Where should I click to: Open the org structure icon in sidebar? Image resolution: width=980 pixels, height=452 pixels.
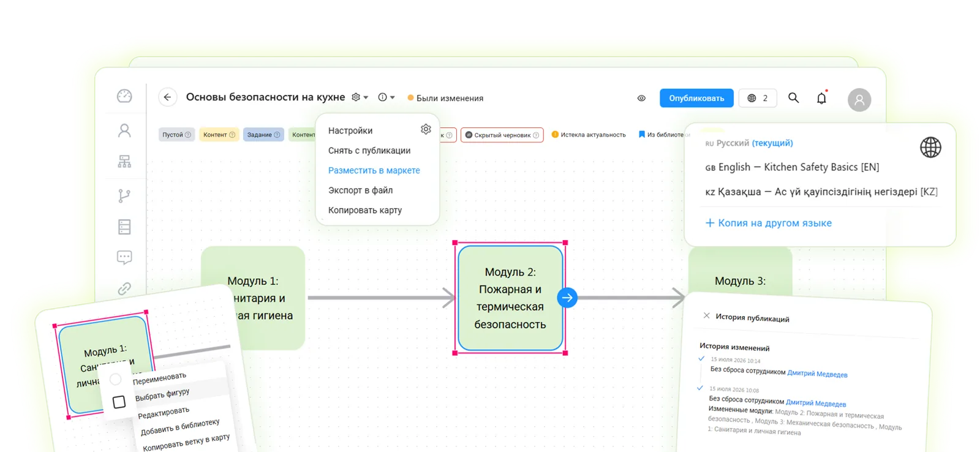[124, 161]
